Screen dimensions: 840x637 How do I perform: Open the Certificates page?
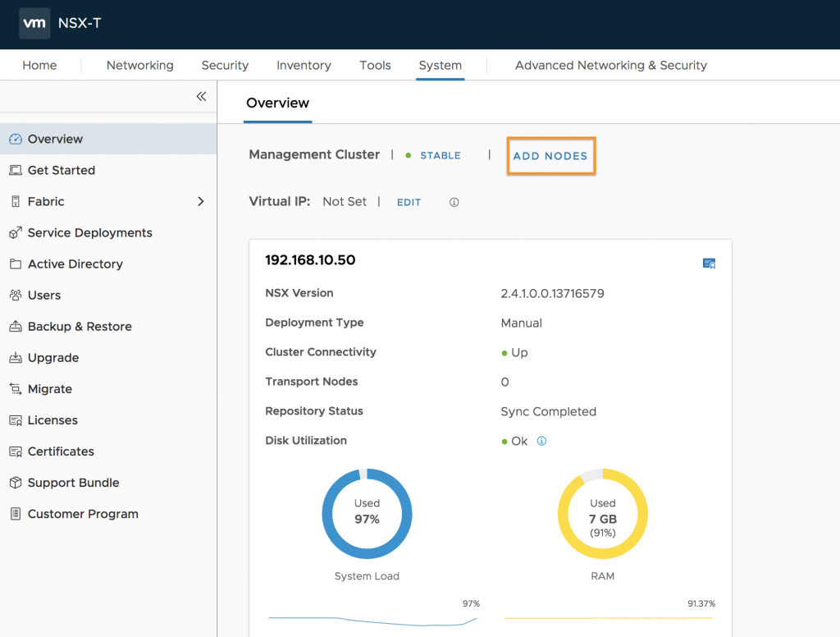(x=108, y=451)
